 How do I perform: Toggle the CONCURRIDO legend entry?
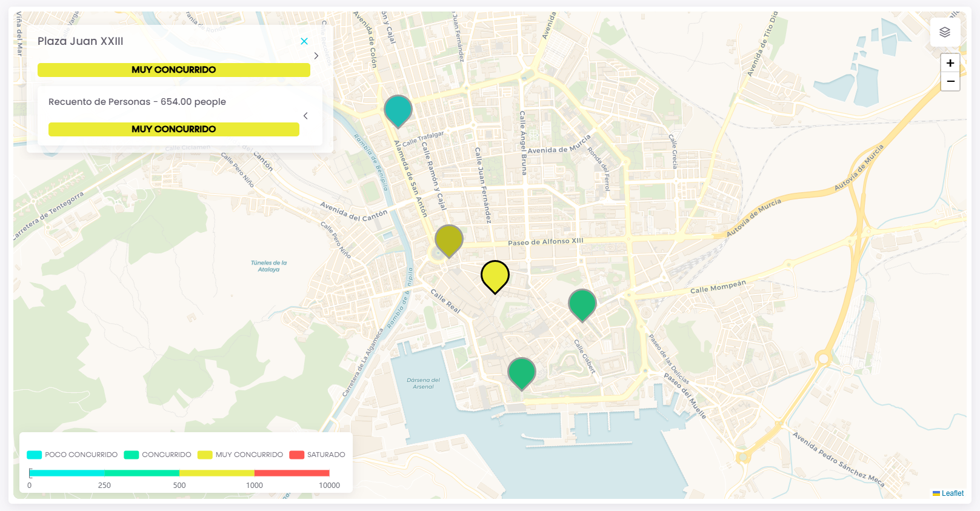click(158, 455)
